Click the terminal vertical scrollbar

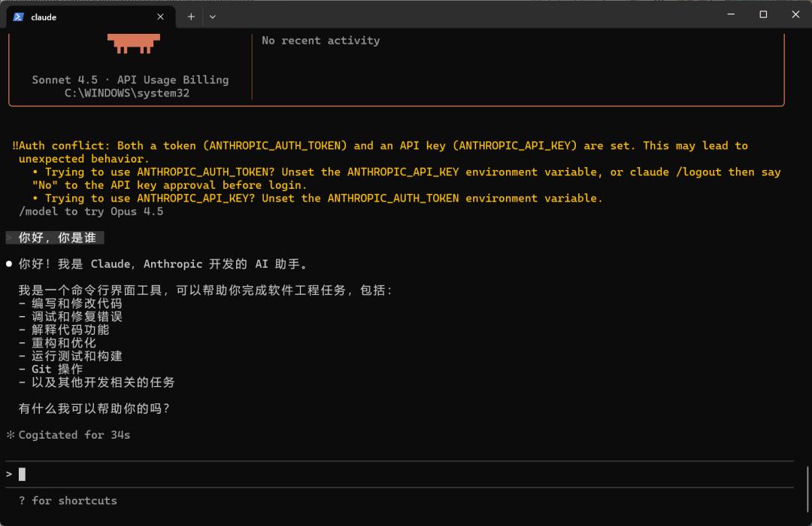pyautogui.click(x=807, y=488)
